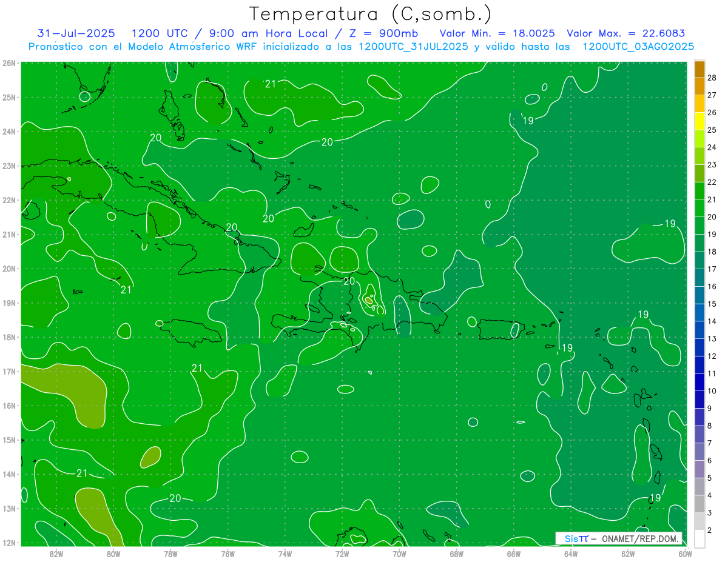Image resolution: width=728 pixels, height=562 pixels.
Task: Click the dark orange swatch atop the legend
Action: tap(699, 69)
